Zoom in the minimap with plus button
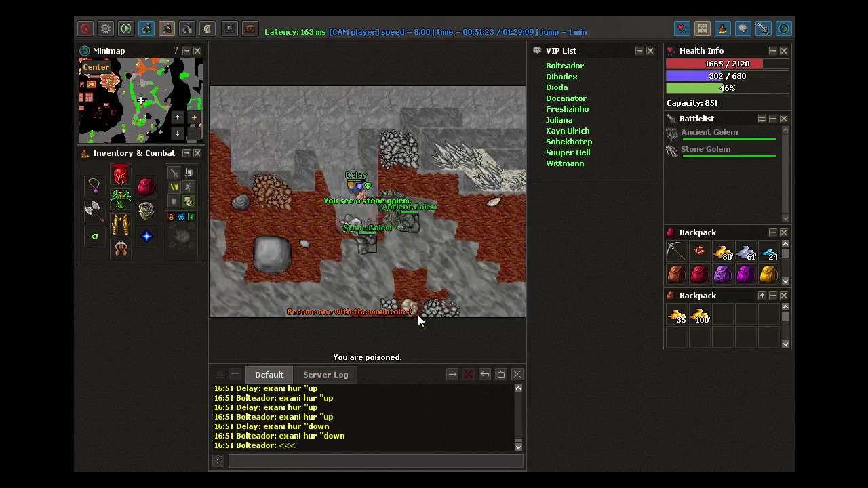 [x=194, y=118]
